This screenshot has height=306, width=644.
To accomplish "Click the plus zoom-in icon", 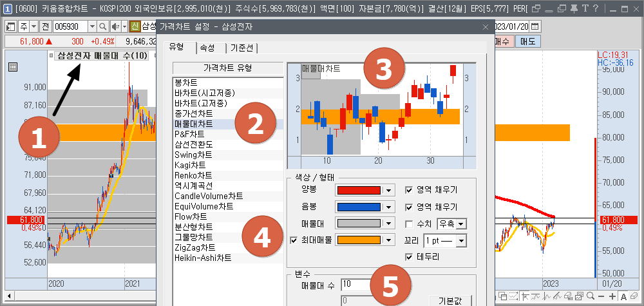I will (x=612, y=296).
